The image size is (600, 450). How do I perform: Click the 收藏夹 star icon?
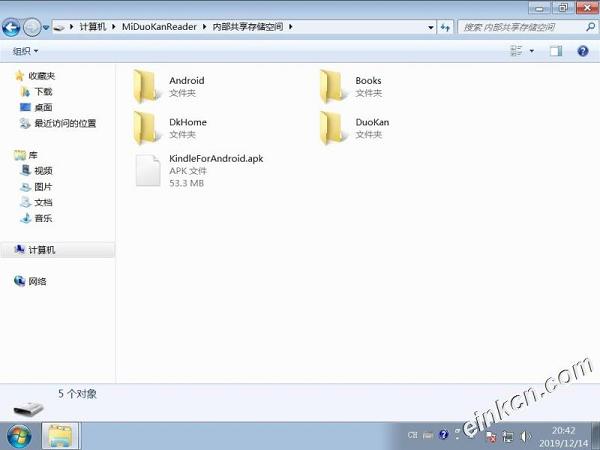point(20,76)
